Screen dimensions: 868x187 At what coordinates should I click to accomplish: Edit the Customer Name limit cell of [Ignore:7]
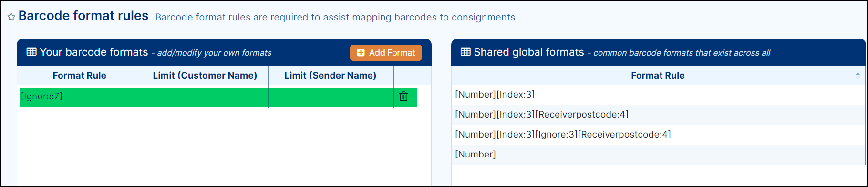pyautogui.click(x=206, y=97)
